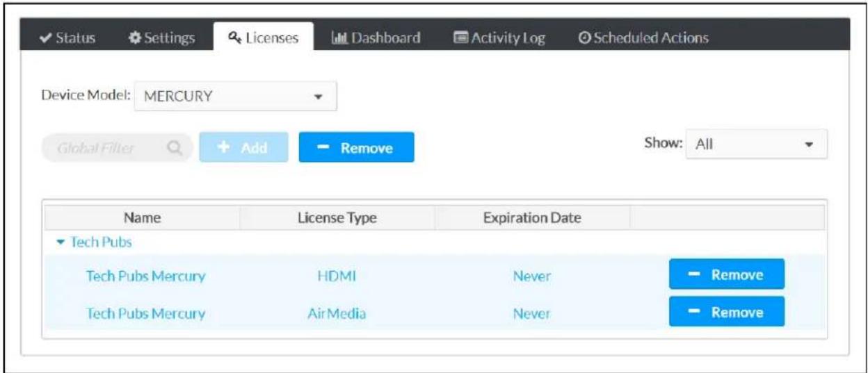The image size is (868, 373).
Task: Collapse the Tech Pubs group
Action: [x=61, y=242]
